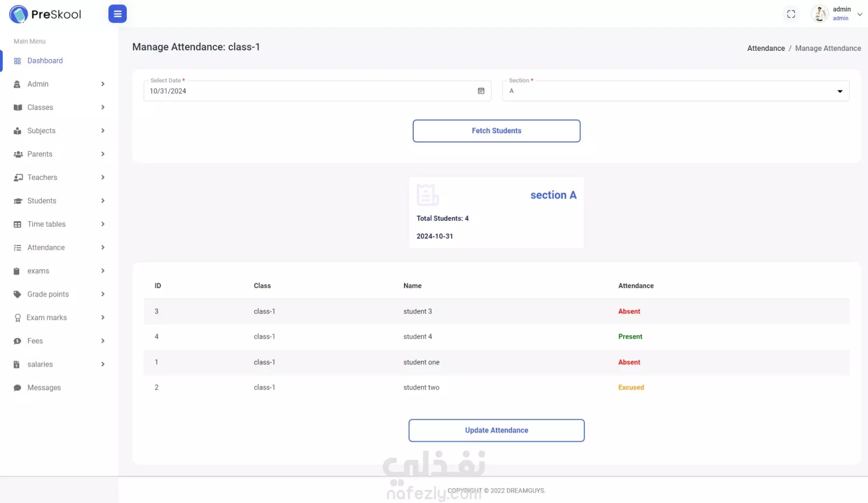Click the Attendance checklist icon
The height and width of the screenshot is (503, 868).
[17, 248]
